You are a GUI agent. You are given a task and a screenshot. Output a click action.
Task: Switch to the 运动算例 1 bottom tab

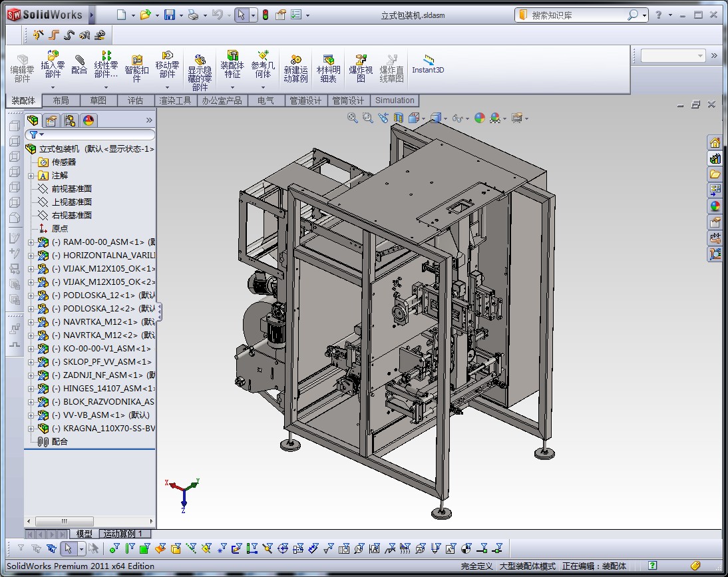pos(125,534)
